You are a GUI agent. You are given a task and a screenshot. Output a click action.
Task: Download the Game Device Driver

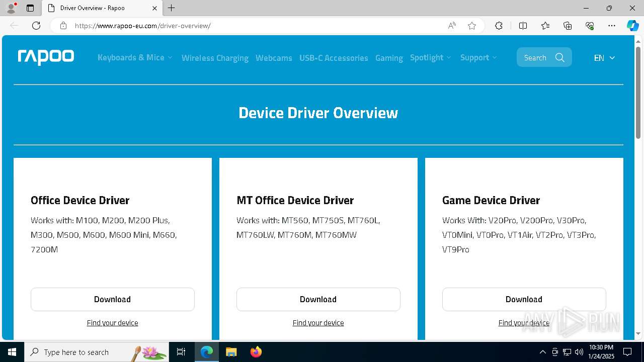(524, 299)
